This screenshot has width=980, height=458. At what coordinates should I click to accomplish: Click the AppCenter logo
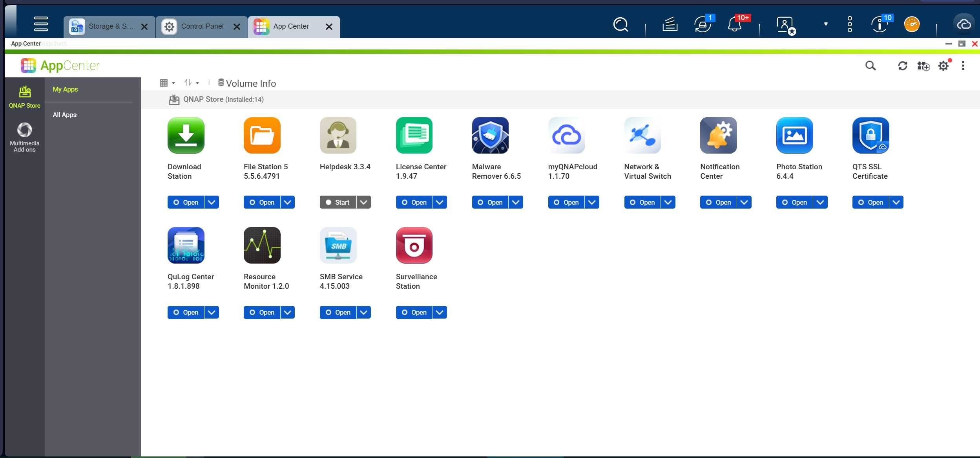(60, 66)
